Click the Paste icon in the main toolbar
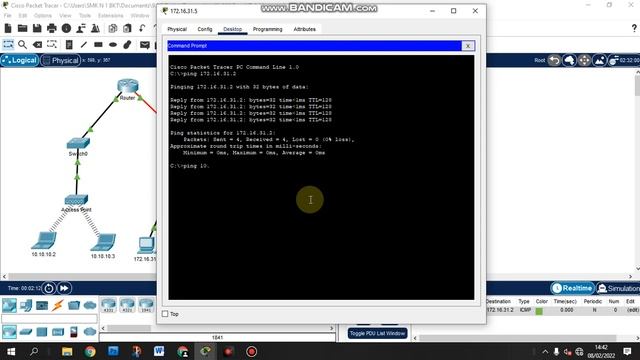 click(x=127, y=28)
